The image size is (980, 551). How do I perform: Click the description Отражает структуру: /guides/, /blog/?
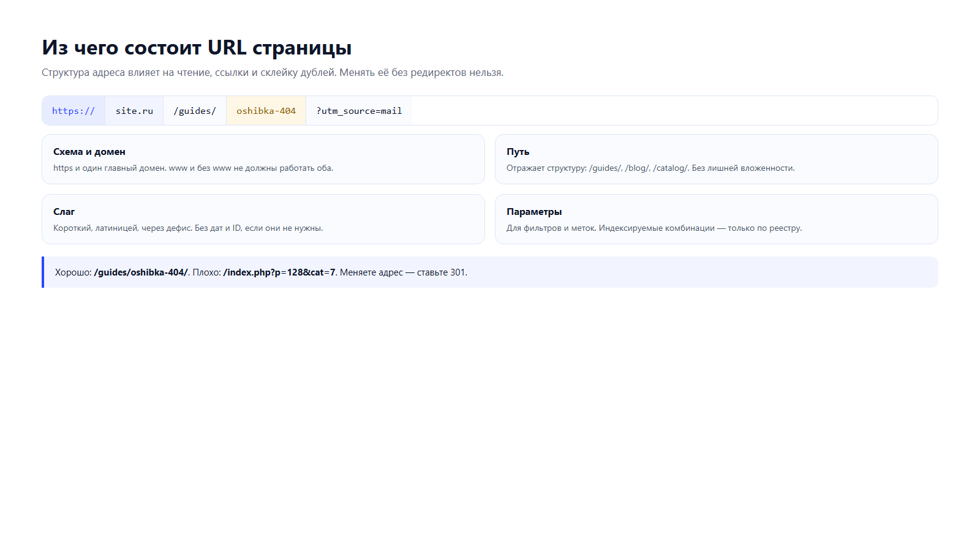point(650,168)
